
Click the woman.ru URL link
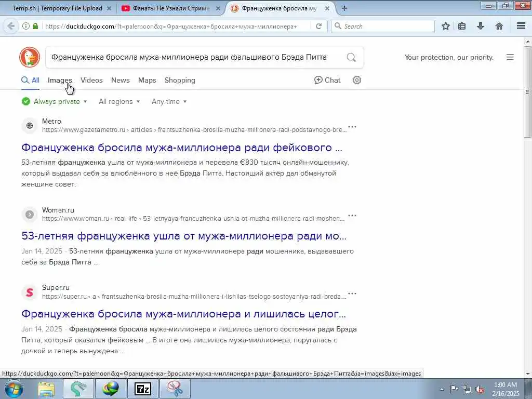point(193,219)
